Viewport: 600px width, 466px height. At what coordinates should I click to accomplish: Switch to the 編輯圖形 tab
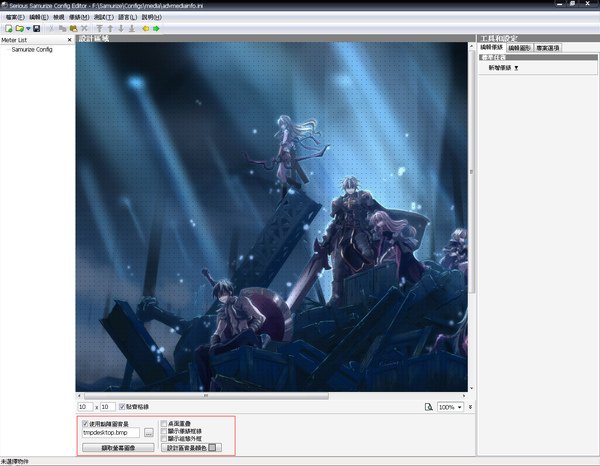point(520,48)
